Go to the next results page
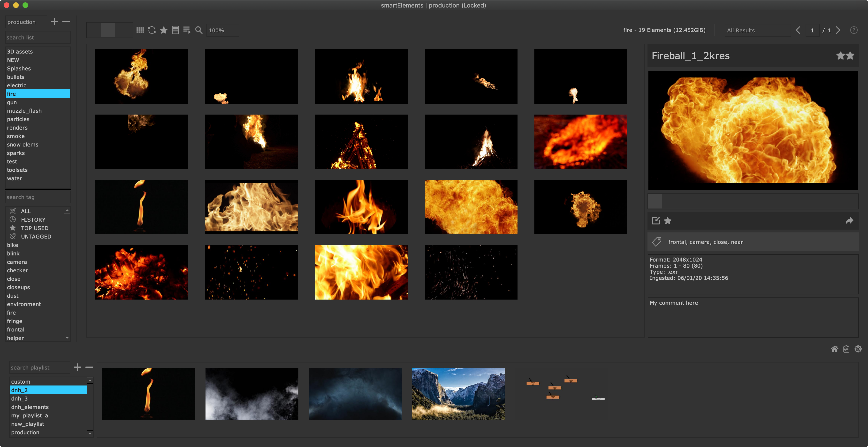The height and width of the screenshot is (447, 868). point(838,30)
